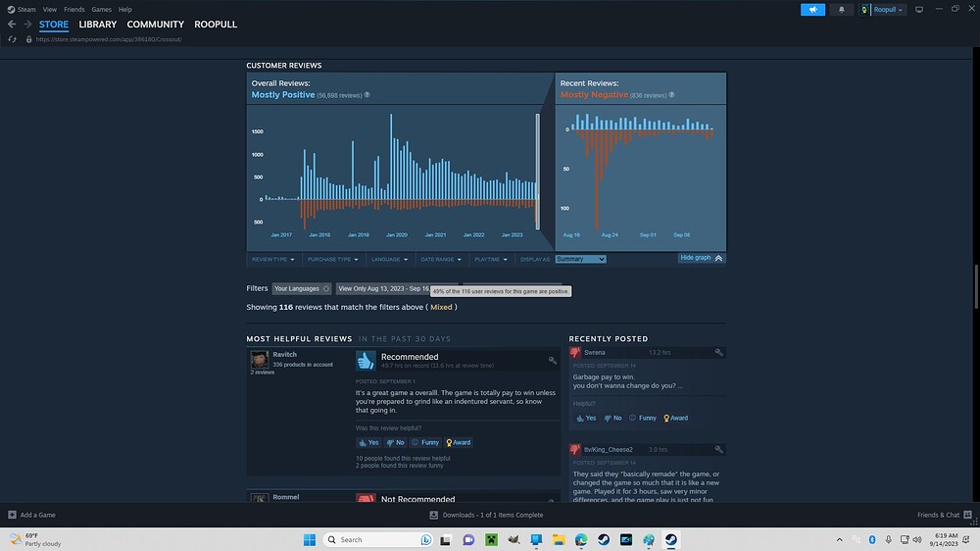Remove the Your Languages filter tag
The image size is (980, 551).
point(325,288)
